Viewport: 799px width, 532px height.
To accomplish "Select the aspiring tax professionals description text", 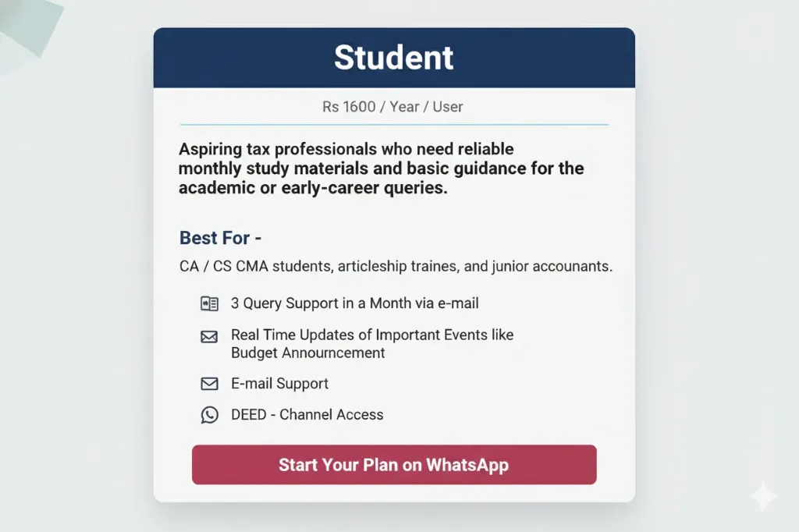I will click(x=381, y=168).
